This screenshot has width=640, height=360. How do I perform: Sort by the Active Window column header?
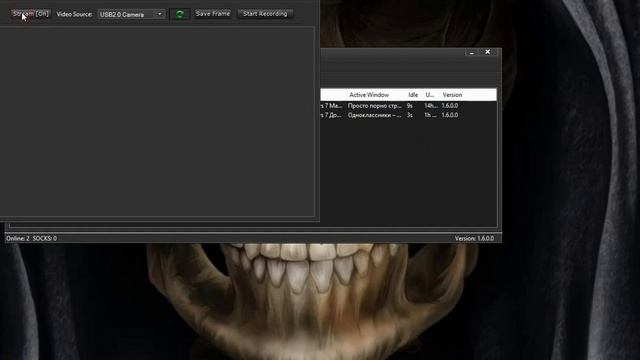(x=369, y=95)
